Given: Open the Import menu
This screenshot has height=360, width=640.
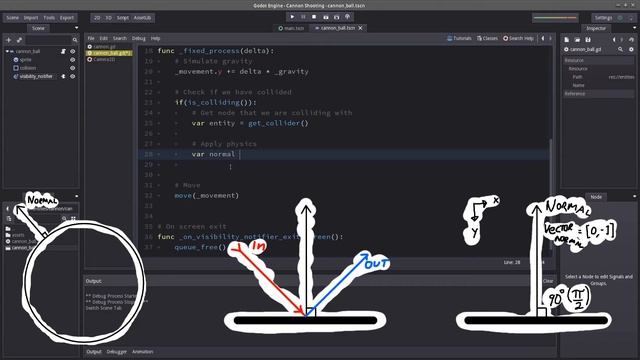Looking at the screenshot, I should pyautogui.click(x=31, y=18).
